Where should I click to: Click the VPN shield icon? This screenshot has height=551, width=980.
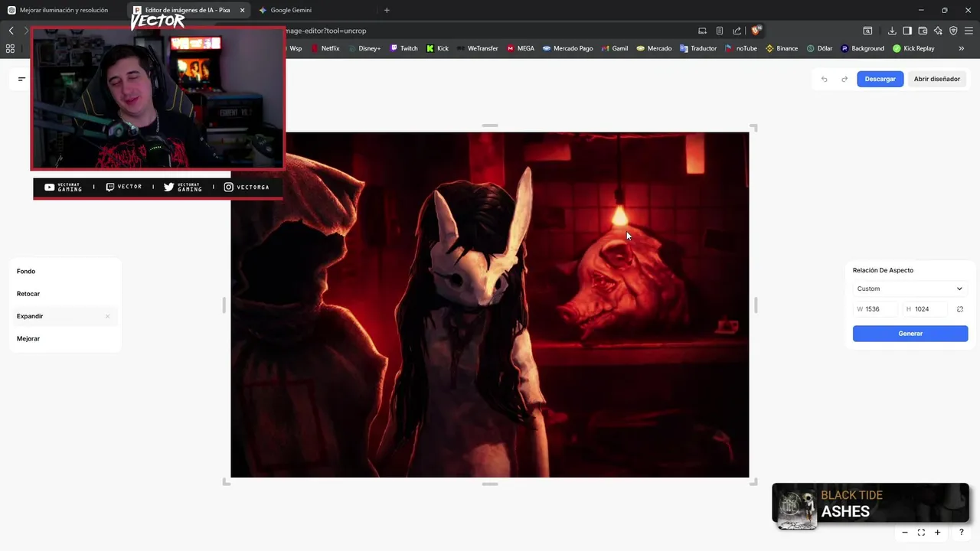[x=953, y=31]
